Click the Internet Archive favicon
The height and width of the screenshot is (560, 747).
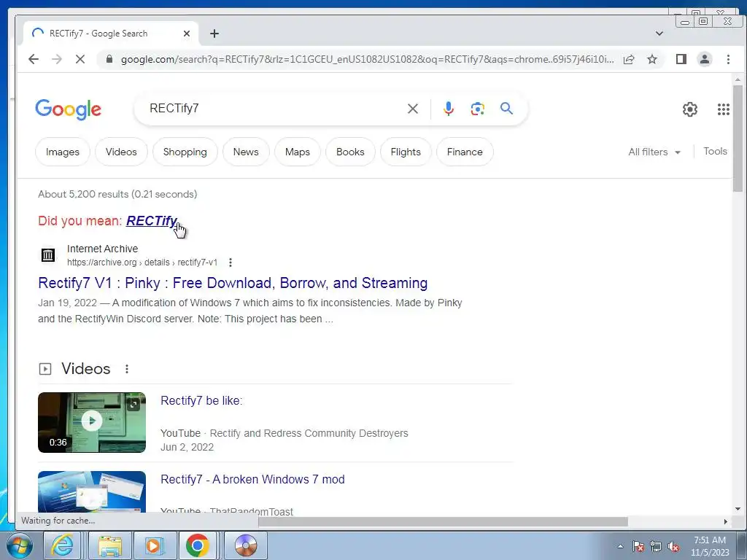(x=47, y=254)
